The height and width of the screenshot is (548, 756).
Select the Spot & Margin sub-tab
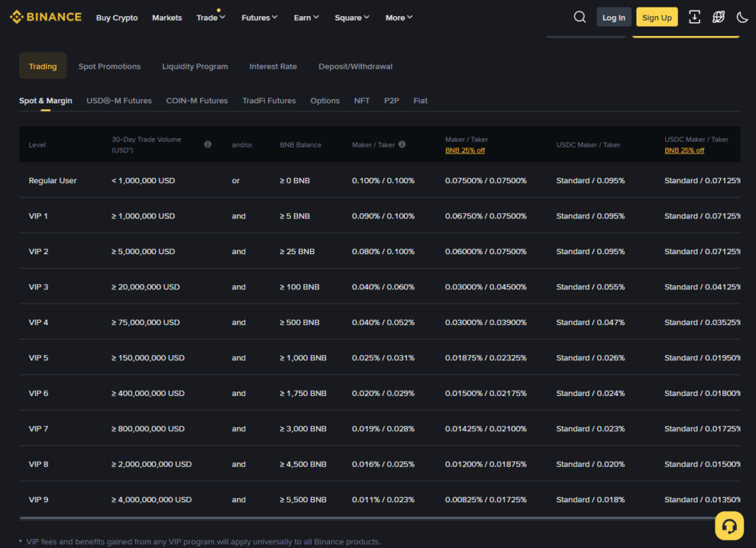tap(45, 100)
